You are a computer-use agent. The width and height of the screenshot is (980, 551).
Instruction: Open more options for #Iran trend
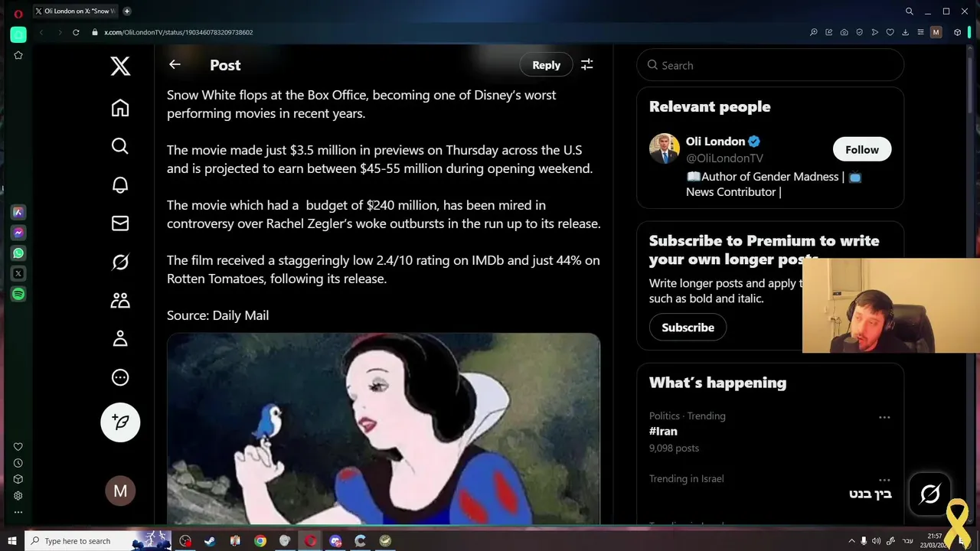click(x=884, y=417)
